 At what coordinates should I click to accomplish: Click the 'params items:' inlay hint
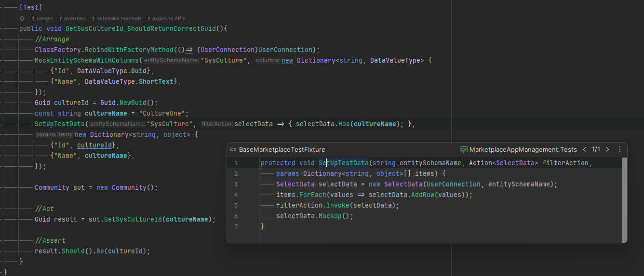[x=54, y=135]
